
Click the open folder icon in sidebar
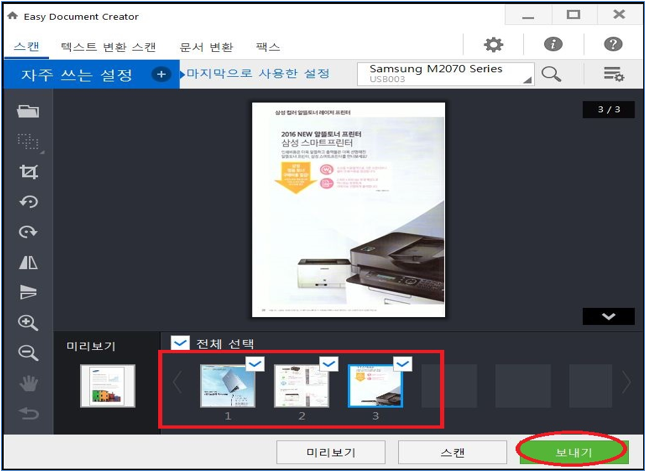point(28,111)
